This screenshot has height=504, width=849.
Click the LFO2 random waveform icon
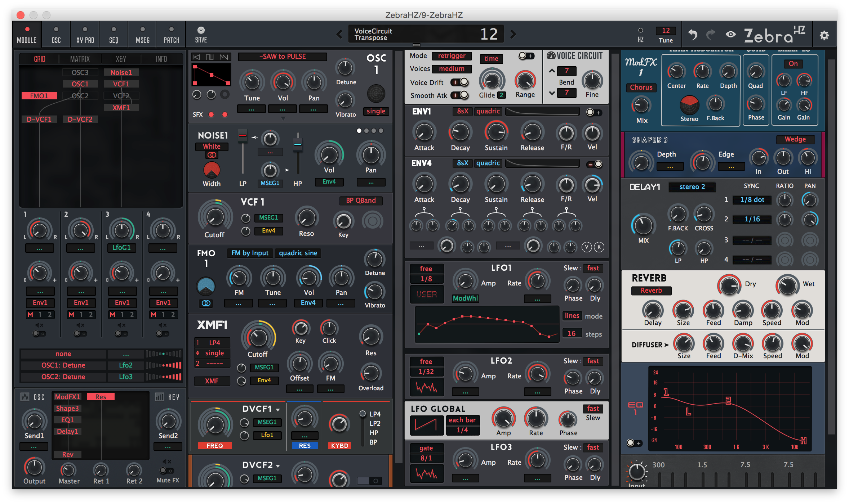(426, 387)
